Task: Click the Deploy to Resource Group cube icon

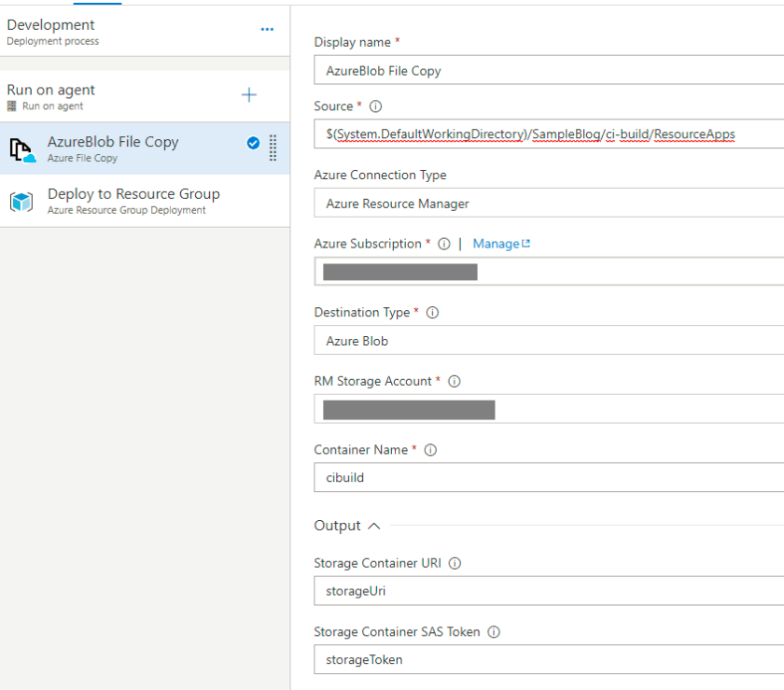Action: pyautogui.click(x=21, y=202)
